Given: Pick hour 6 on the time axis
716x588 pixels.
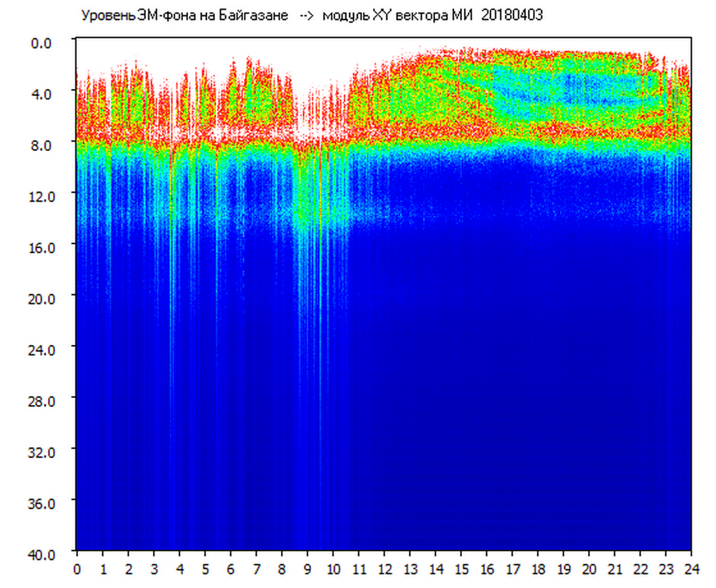Looking at the screenshot, I should pos(231,568).
